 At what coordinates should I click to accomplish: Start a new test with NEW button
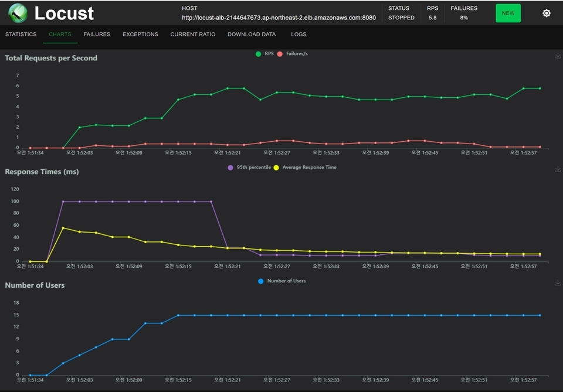pos(508,13)
